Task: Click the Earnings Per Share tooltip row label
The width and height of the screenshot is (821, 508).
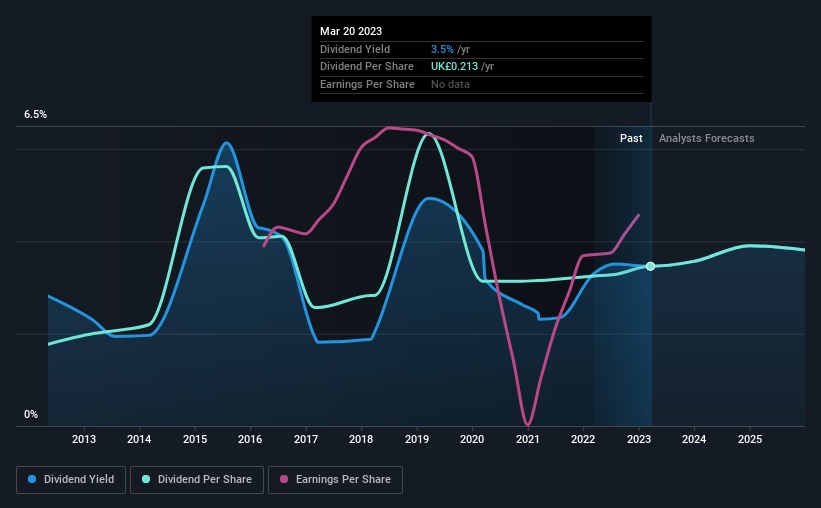Action: click(368, 84)
